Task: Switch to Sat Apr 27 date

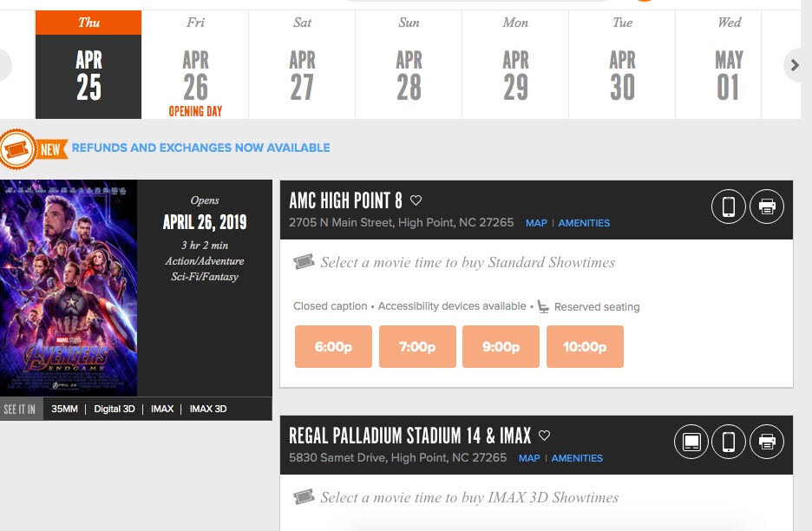Action: (302, 65)
